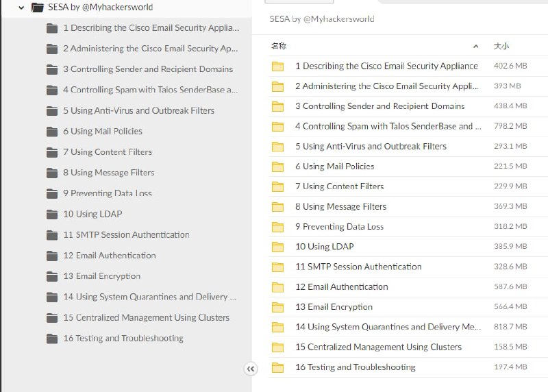
Task: Click tree folder icon for 7 Using Content Filters
Action: pos(52,152)
